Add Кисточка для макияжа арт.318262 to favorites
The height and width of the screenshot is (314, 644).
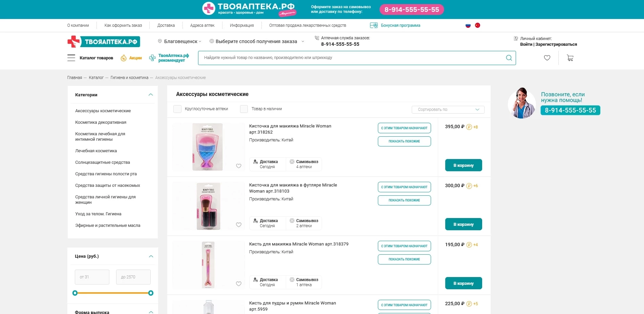(x=239, y=166)
